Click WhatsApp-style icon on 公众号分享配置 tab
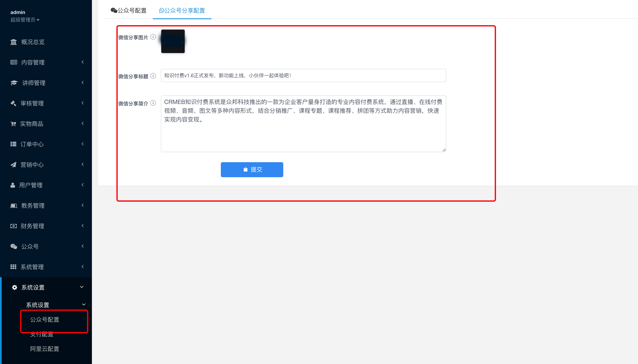The height and width of the screenshot is (364, 638). (162, 10)
